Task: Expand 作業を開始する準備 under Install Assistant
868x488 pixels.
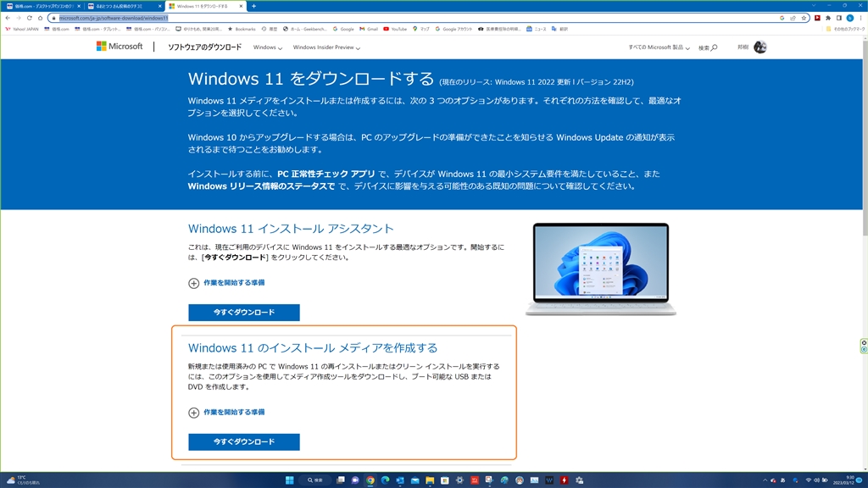Action: tap(226, 283)
